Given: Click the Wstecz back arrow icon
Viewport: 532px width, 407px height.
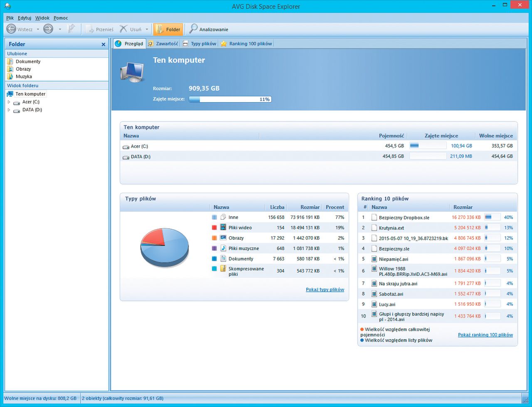Looking at the screenshot, I should tap(11, 29).
